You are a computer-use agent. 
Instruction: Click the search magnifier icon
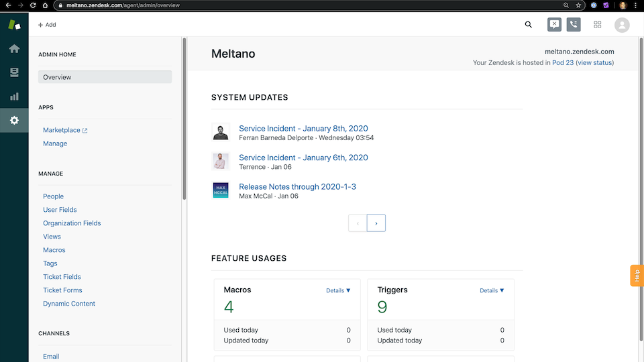coord(529,25)
